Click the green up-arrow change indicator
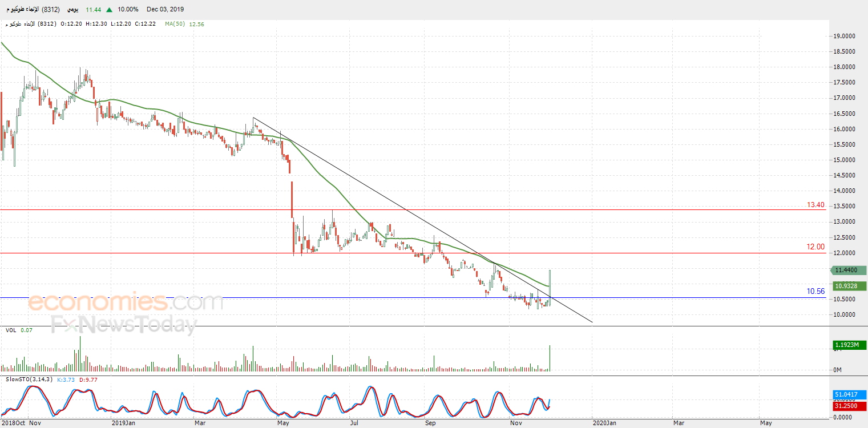 109,10
